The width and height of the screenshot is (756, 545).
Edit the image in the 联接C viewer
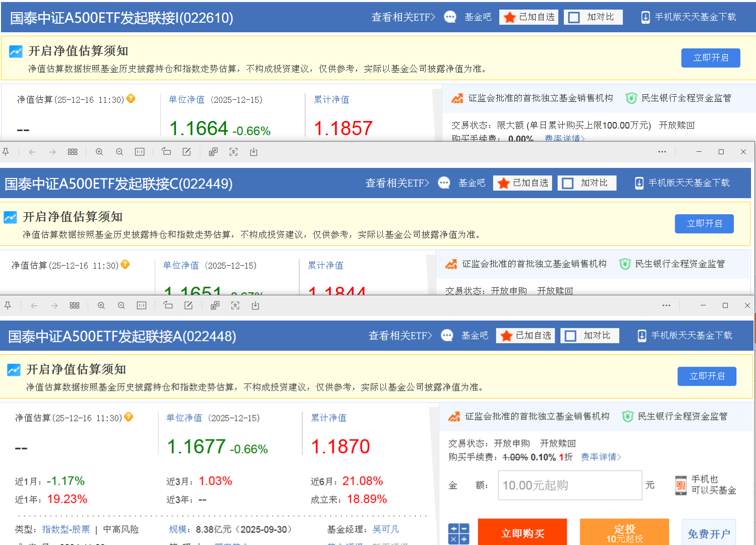coord(187,152)
